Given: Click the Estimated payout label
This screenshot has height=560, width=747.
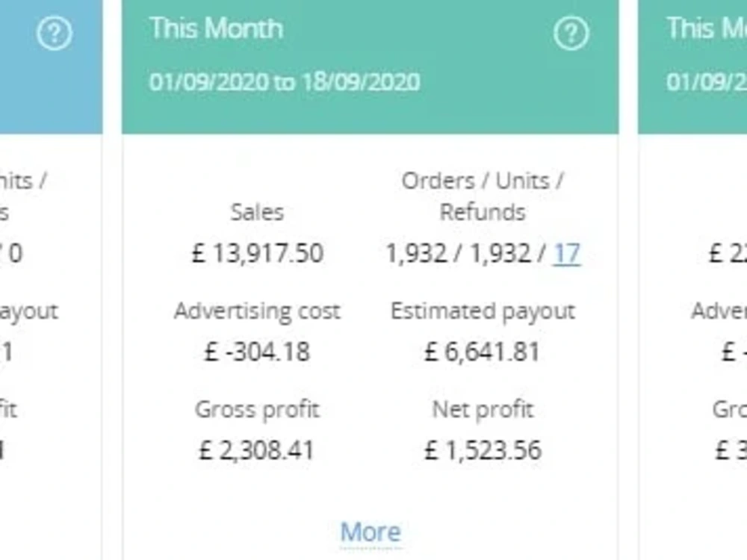Looking at the screenshot, I should pos(483,311).
